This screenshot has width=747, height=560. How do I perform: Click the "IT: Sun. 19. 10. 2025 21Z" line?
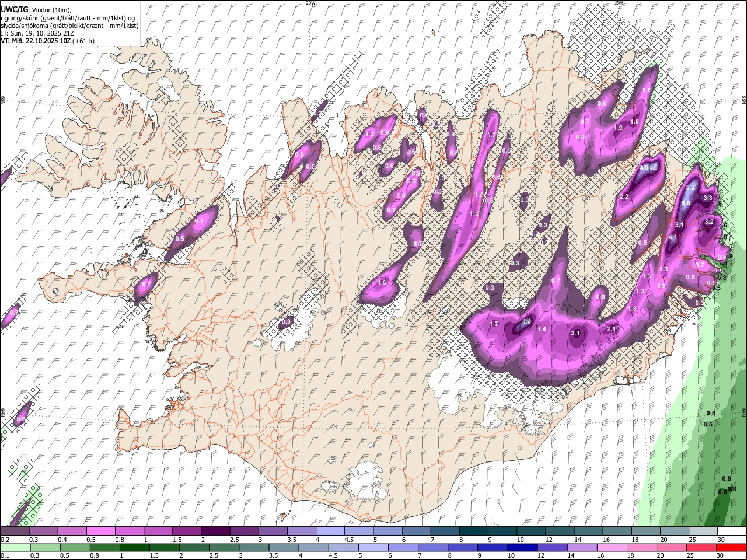click(x=37, y=33)
